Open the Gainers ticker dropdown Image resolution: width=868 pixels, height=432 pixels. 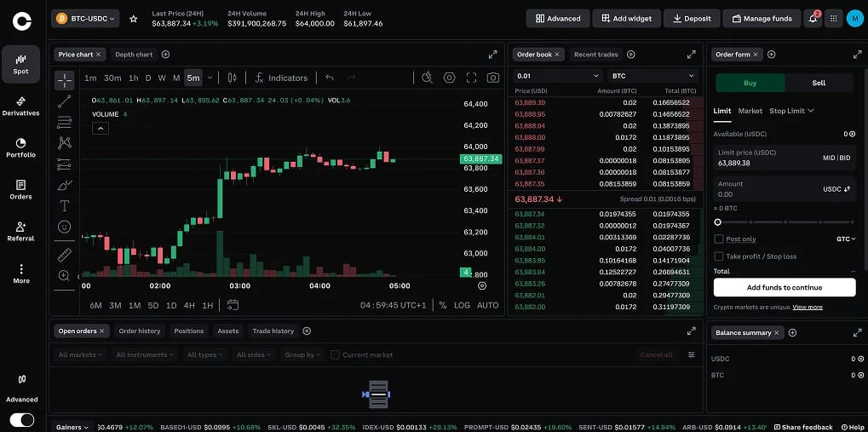73,427
